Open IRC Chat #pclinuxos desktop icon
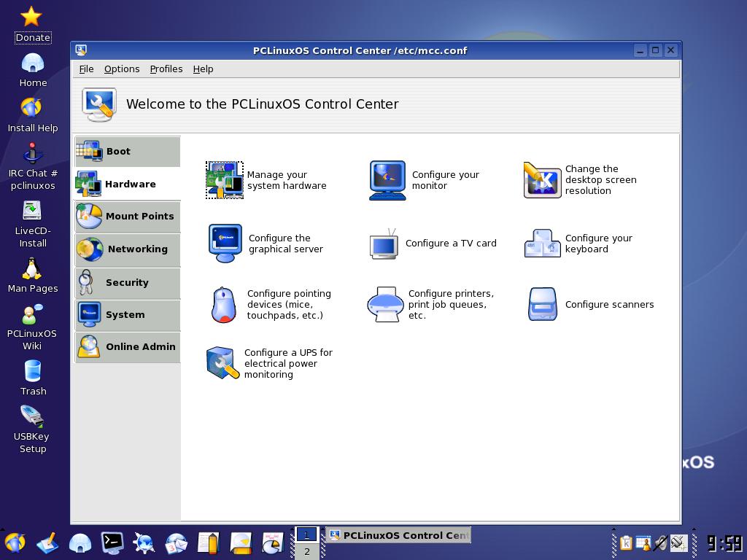Image resolution: width=747 pixels, height=560 pixels. [32, 166]
